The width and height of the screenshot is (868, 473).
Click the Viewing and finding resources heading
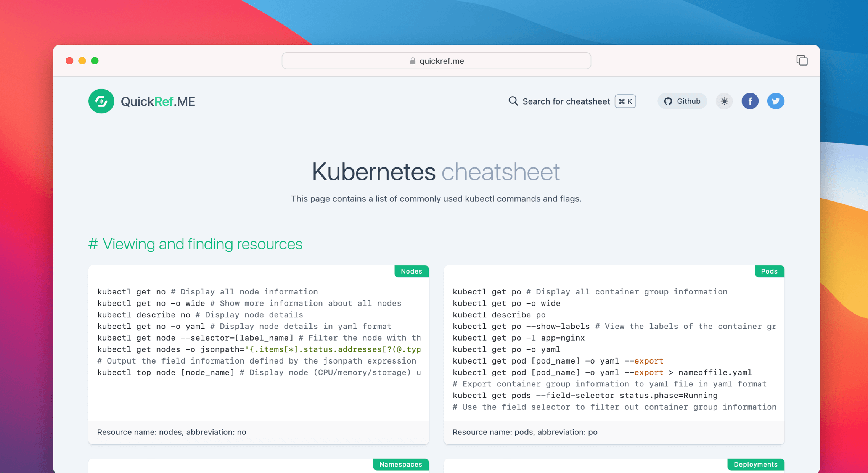[195, 244]
